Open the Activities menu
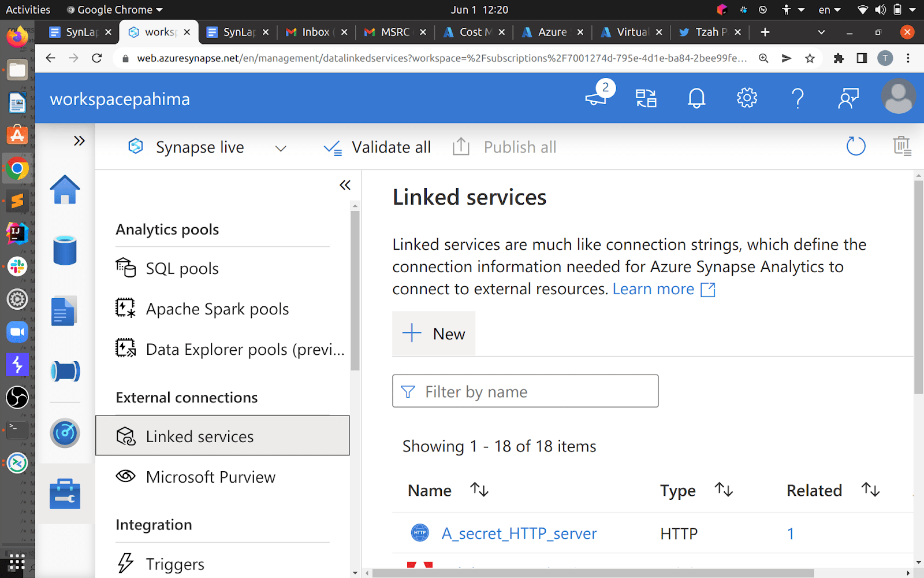The width and height of the screenshot is (924, 578). point(27,9)
